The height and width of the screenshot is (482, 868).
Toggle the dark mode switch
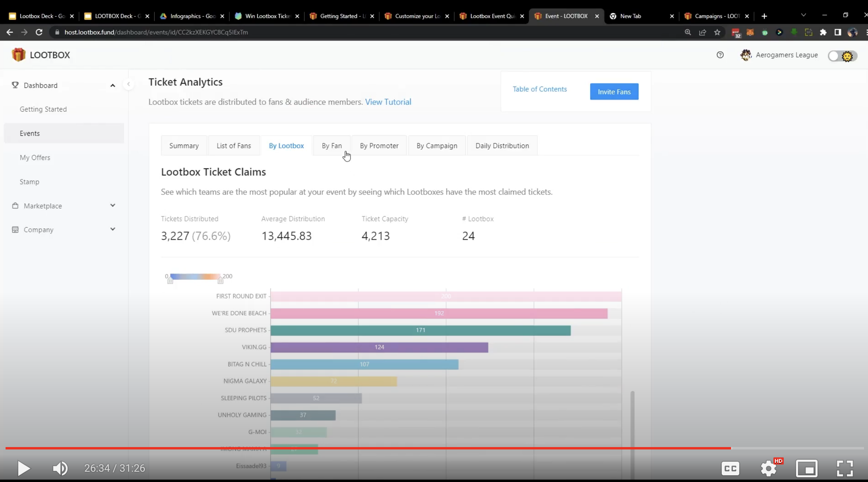pos(842,56)
